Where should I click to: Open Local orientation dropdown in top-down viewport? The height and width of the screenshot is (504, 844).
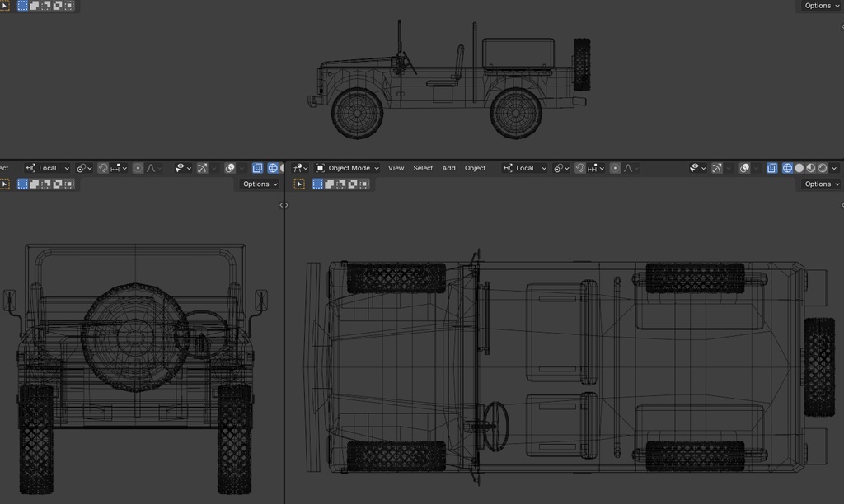[x=524, y=168]
